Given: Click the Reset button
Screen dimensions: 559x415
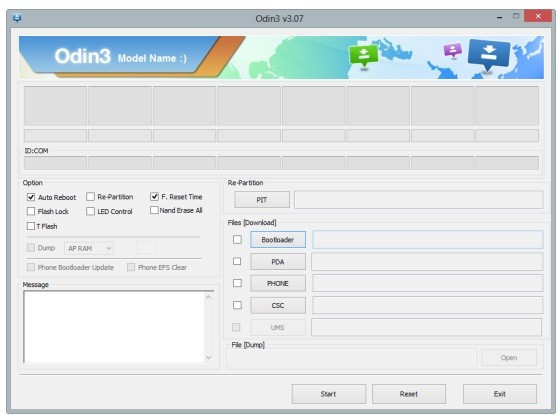Looking at the screenshot, I should pyautogui.click(x=409, y=394).
